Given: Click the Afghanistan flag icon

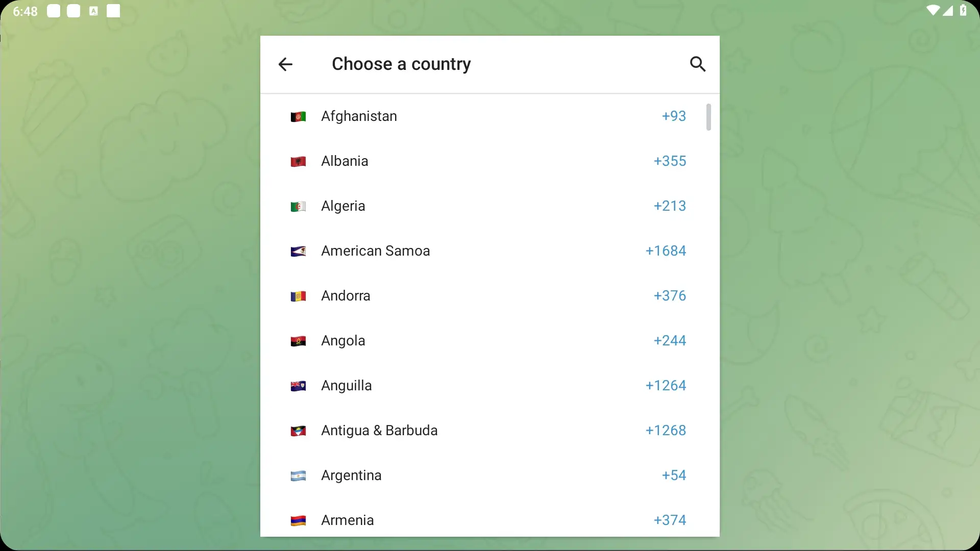Looking at the screenshot, I should point(298,117).
